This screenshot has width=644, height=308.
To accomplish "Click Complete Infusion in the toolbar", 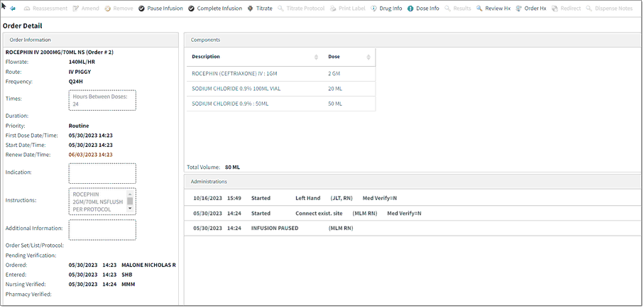I will coord(215,9).
